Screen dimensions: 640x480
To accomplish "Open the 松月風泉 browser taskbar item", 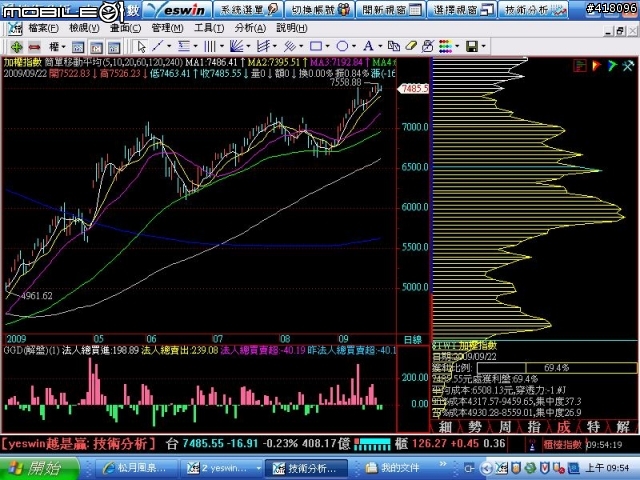I will point(138,469).
